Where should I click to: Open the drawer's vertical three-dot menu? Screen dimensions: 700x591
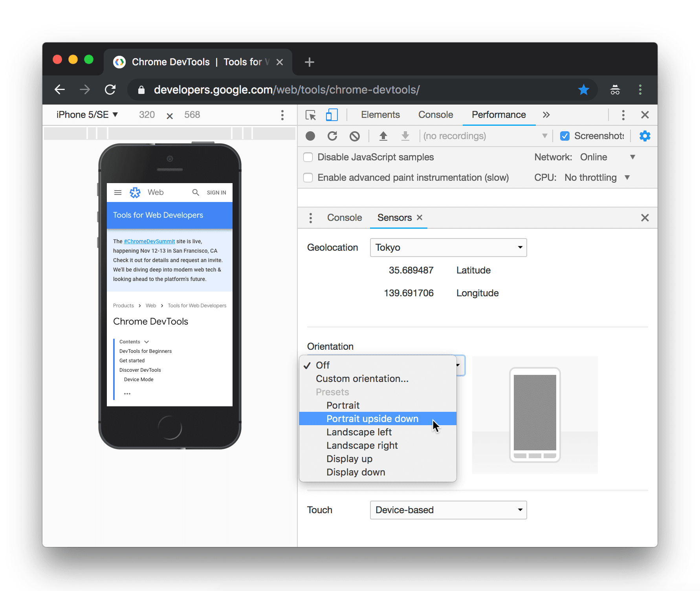click(x=311, y=218)
